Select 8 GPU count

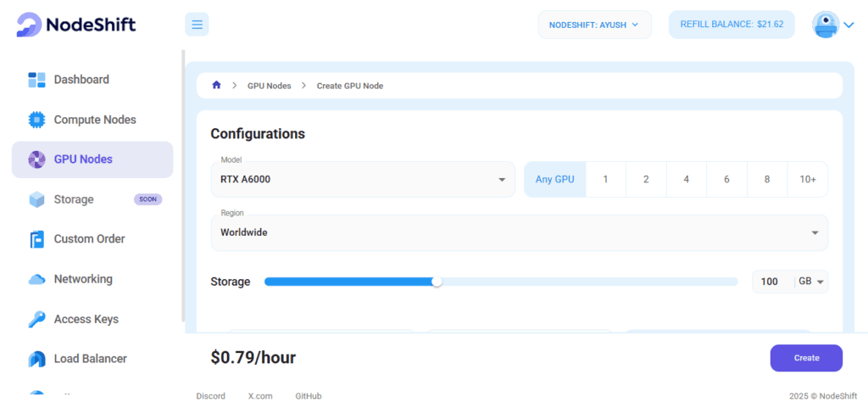click(767, 179)
